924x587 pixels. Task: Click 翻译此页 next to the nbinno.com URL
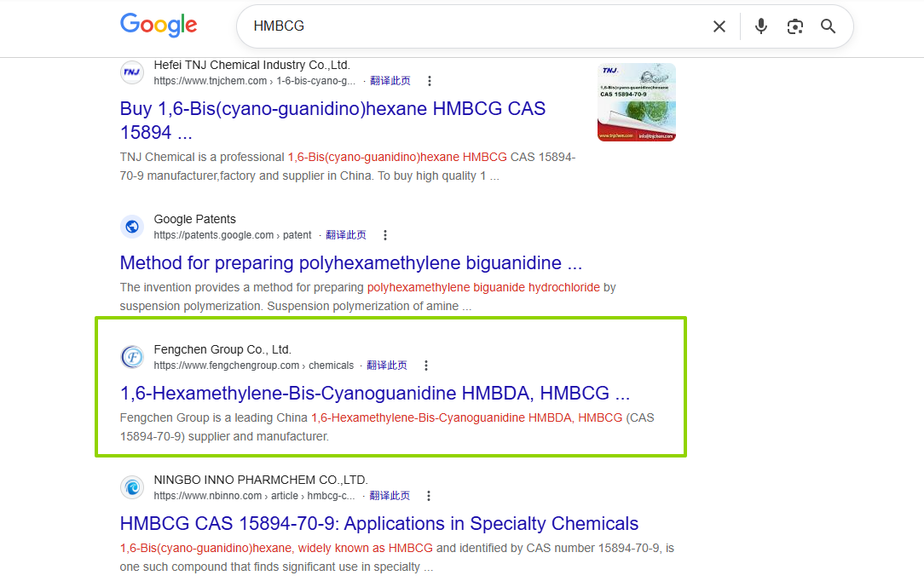coord(390,496)
